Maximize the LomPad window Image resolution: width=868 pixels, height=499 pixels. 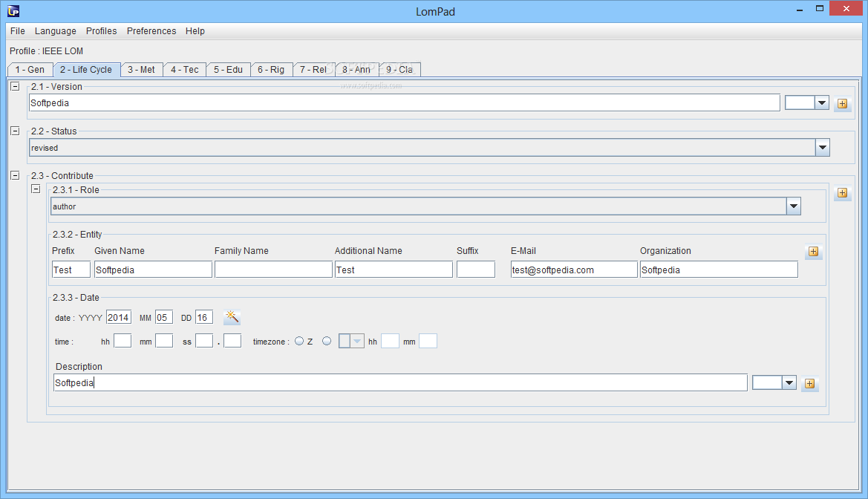tap(819, 8)
